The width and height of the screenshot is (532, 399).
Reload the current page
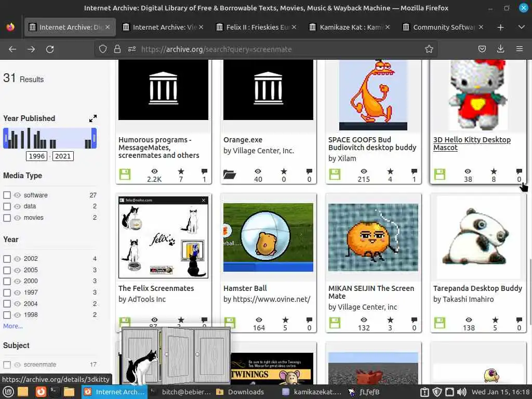click(50, 49)
